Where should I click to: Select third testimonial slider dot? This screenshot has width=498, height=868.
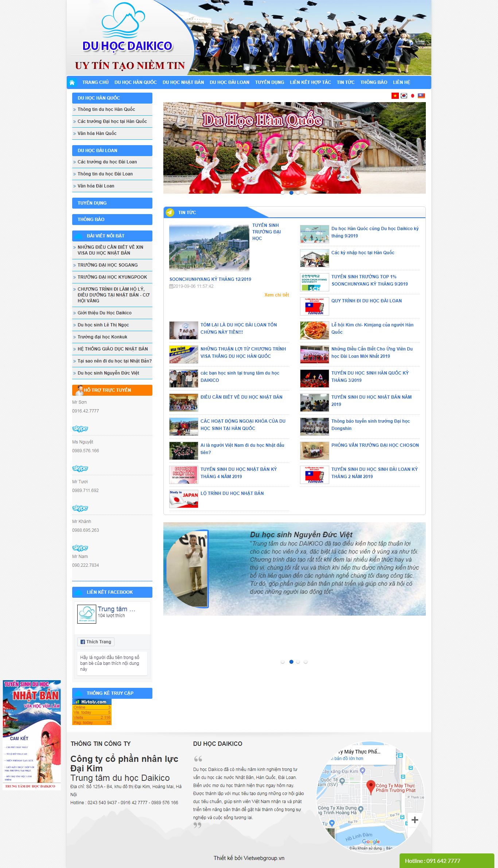click(x=298, y=662)
